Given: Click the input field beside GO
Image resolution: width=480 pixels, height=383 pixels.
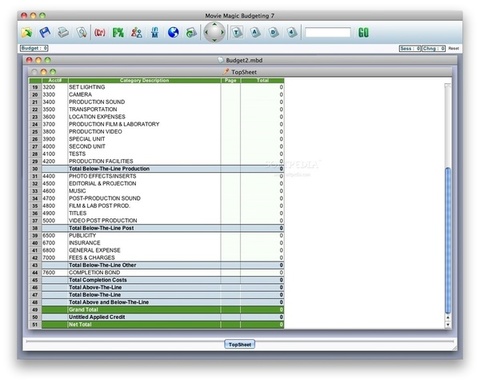Looking at the screenshot, I should (328, 33).
